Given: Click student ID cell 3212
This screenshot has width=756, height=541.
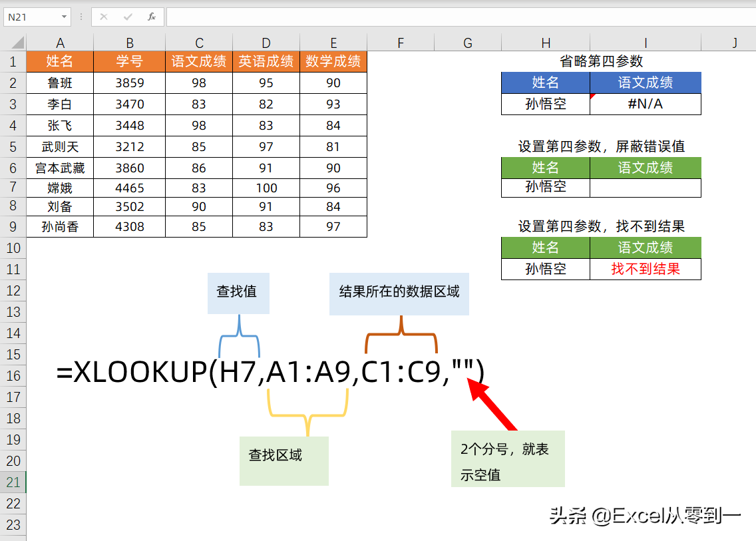Looking at the screenshot, I should pos(129,146).
